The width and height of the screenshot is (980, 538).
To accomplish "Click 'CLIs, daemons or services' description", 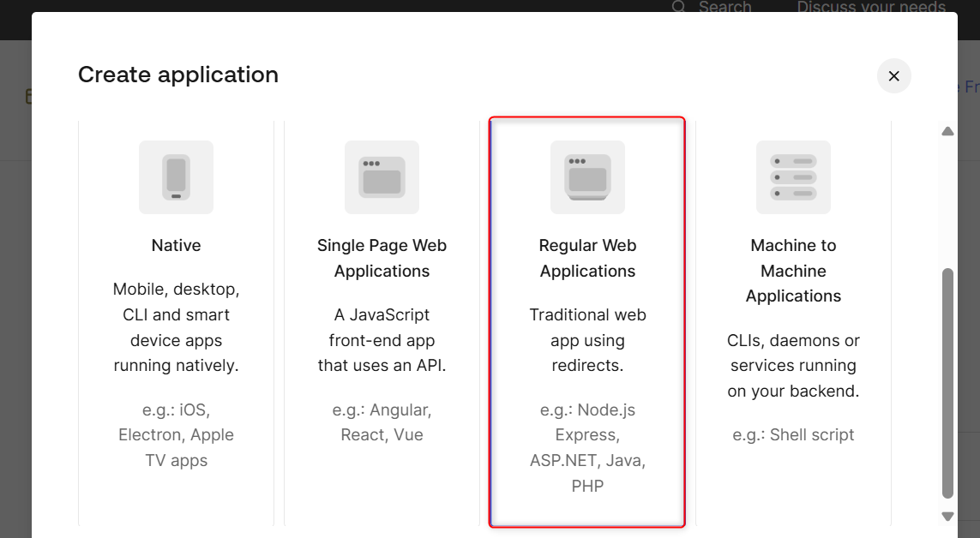I will [x=793, y=366].
